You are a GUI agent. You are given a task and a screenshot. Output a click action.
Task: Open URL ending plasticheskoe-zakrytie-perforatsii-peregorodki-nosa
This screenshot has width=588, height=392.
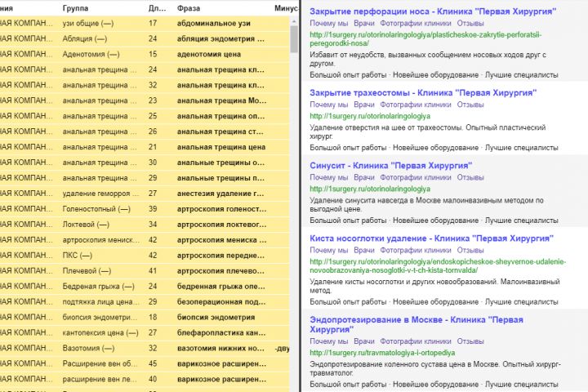pos(425,39)
